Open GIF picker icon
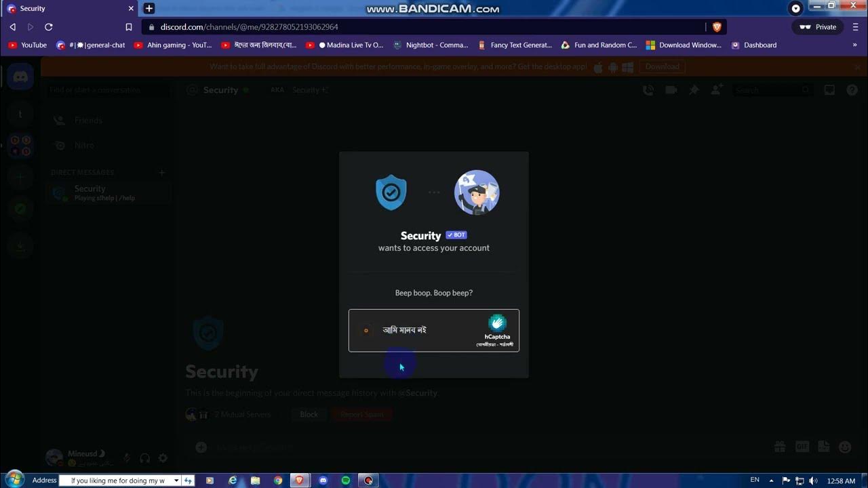Image resolution: width=868 pixels, height=488 pixels. [802, 447]
